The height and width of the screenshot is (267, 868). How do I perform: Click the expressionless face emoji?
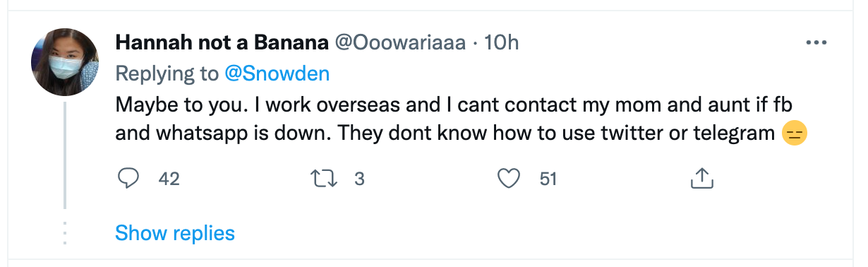(x=795, y=133)
